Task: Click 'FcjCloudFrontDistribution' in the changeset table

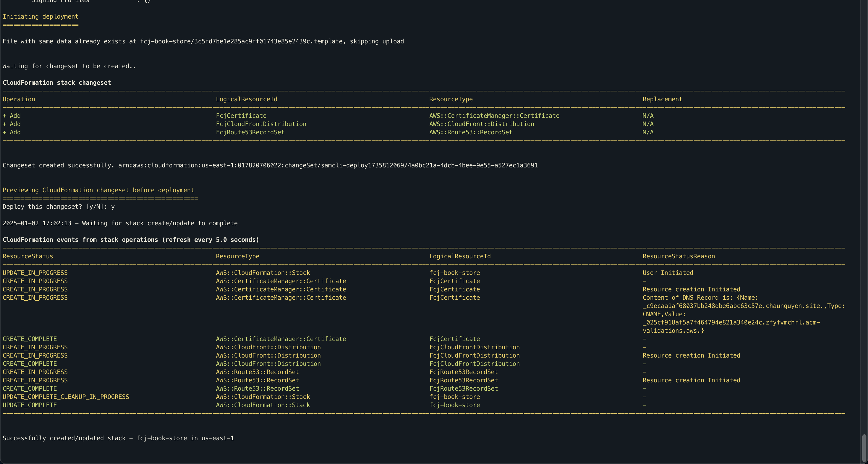Action: [x=261, y=124]
